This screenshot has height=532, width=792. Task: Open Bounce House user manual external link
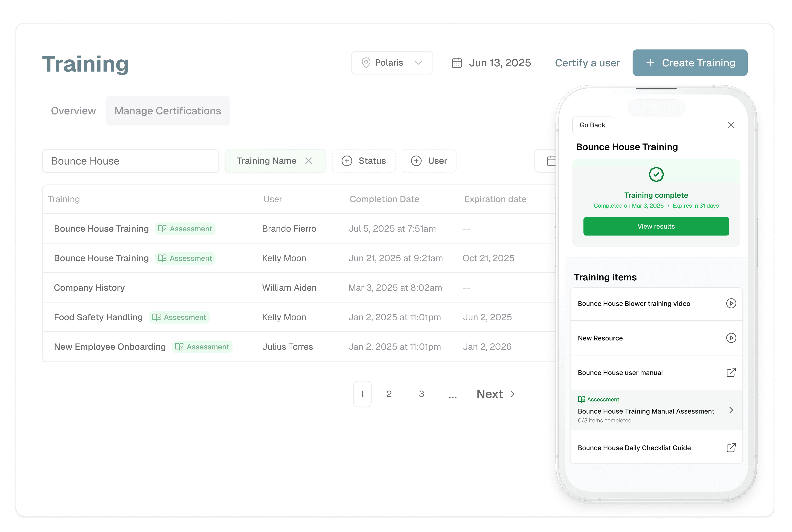pos(731,373)
